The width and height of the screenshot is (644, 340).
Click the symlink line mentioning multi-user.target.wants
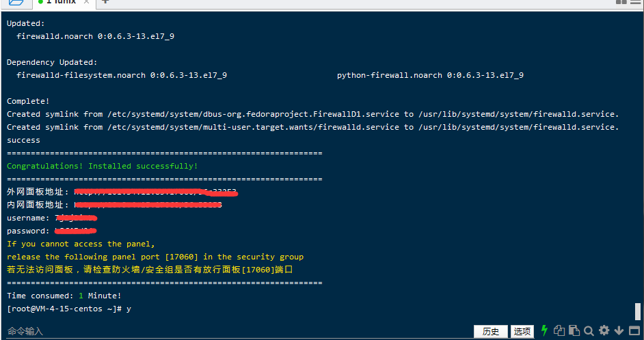[x=313, y=127]
